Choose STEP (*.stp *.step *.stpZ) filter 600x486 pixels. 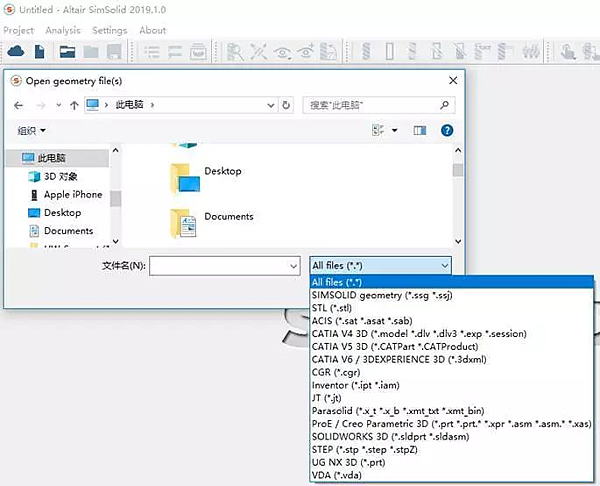(452, 450)
